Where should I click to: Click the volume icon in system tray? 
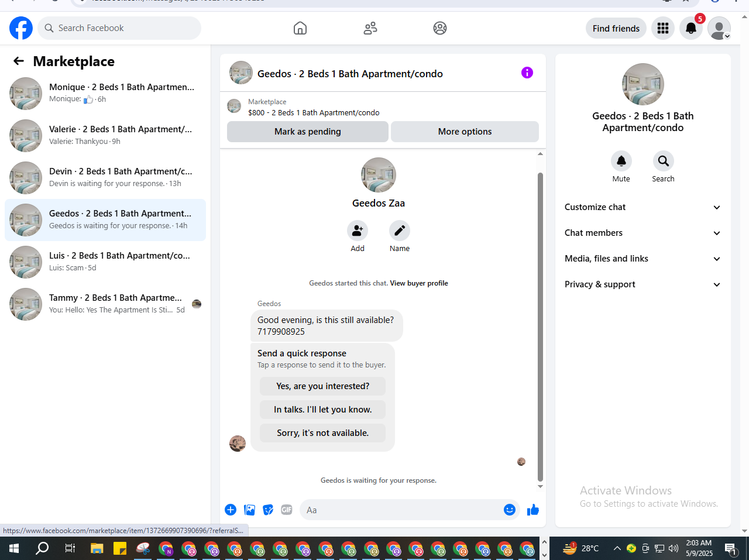pos(674,548)
